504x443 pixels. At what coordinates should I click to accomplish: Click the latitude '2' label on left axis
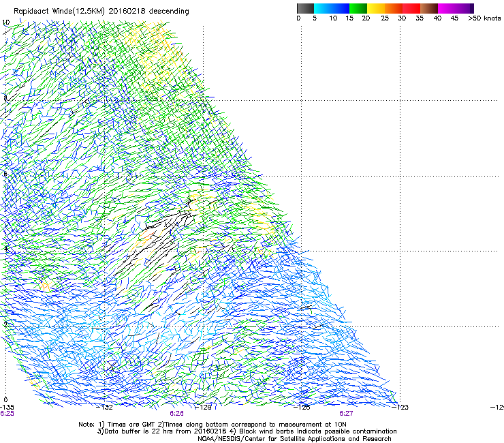(x=5, y=324)
